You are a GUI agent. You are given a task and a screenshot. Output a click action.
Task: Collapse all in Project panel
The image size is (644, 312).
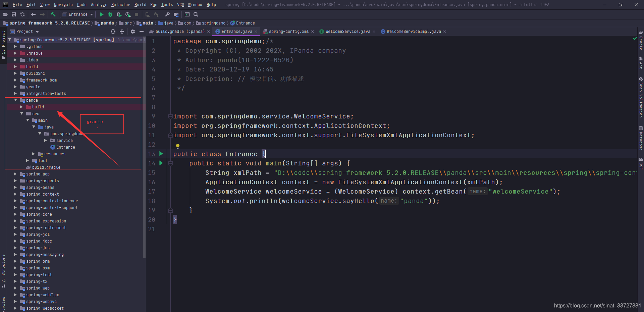click(x=122, y=32)
